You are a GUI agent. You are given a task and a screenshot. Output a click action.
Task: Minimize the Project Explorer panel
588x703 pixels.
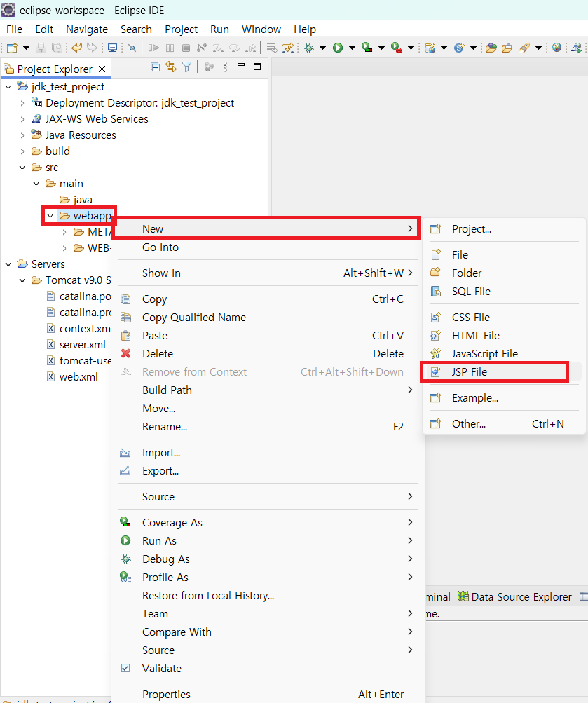pos(241,65)
